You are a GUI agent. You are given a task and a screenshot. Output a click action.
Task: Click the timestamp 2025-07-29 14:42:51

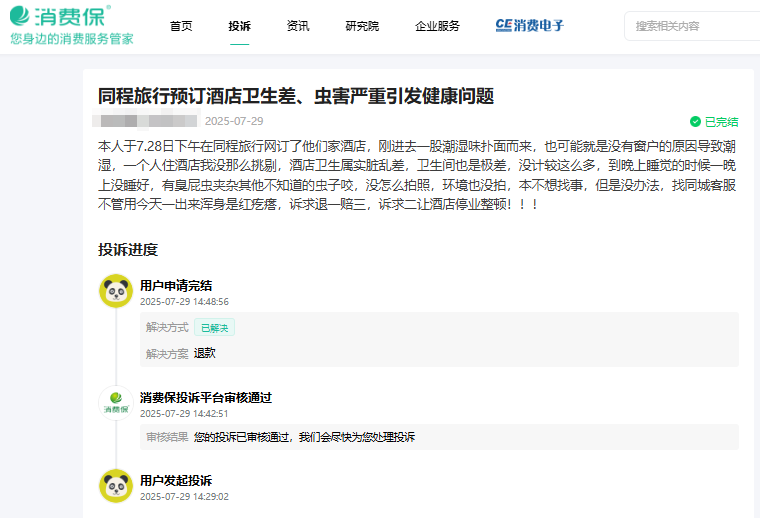pyautogui.click(x=184, y=413)
